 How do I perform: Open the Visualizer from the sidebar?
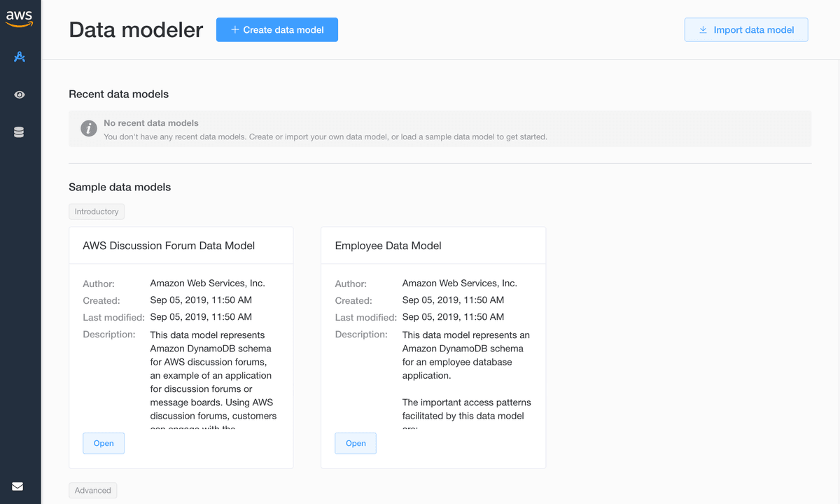[x=20, y=94]
